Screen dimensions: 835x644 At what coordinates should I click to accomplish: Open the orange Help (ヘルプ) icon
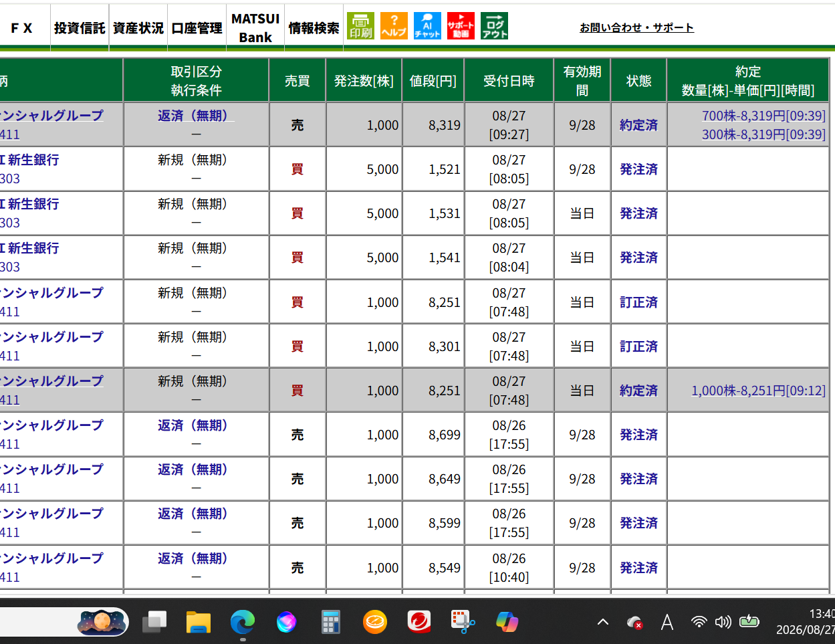[394, 26]
